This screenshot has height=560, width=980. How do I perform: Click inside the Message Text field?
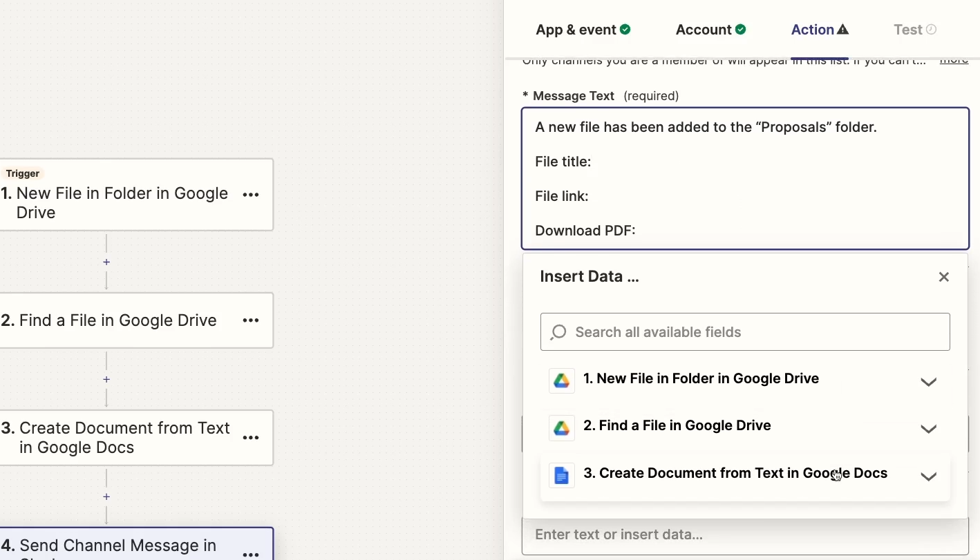(x=745, y=179)
